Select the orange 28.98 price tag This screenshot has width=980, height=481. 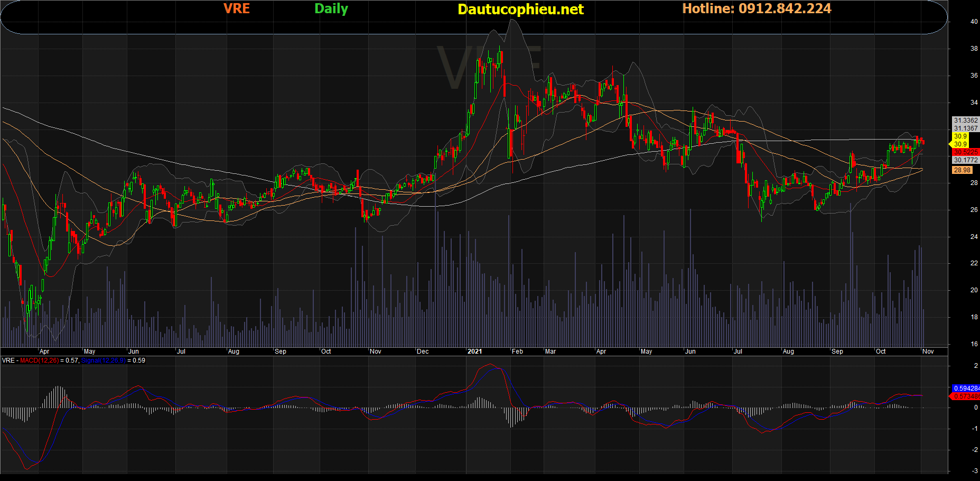[x=962, y=170]
